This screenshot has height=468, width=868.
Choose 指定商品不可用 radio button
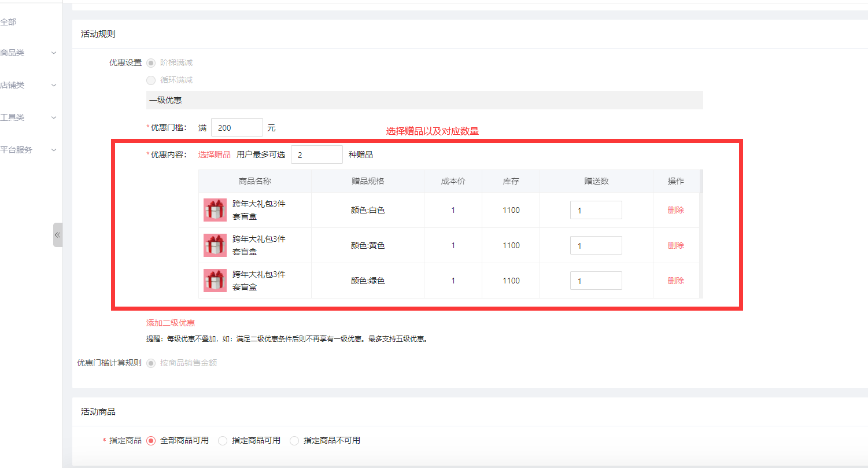click(294, 440)
